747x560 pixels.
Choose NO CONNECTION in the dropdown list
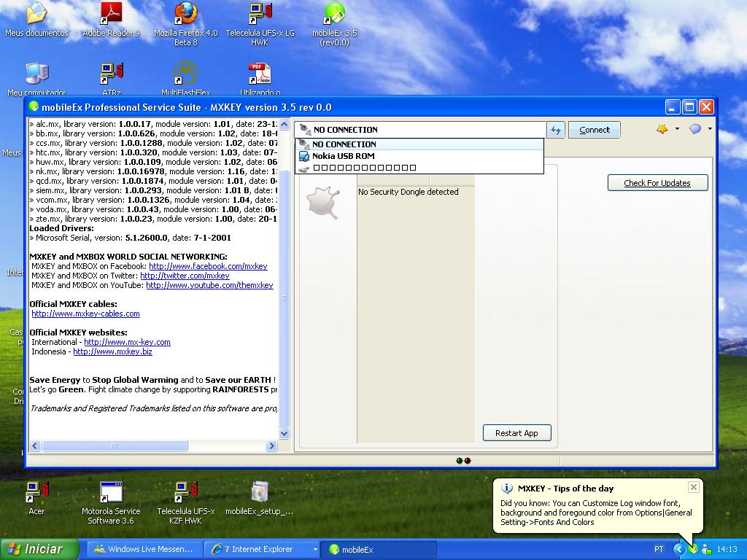pos(419,144)
